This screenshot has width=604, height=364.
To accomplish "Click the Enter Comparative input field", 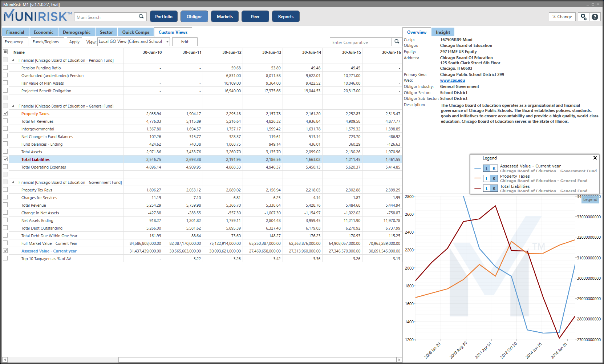I will tap(361, 42).
